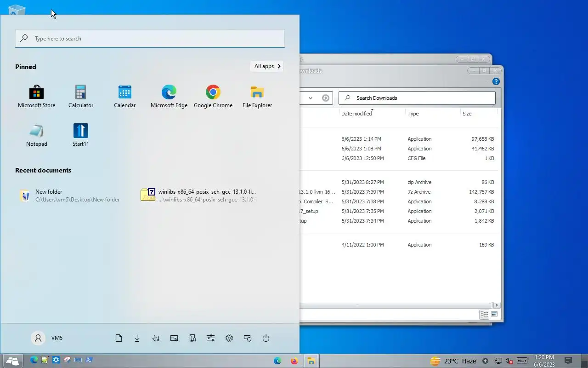Click the Power button in Start menu

[266, 338]
